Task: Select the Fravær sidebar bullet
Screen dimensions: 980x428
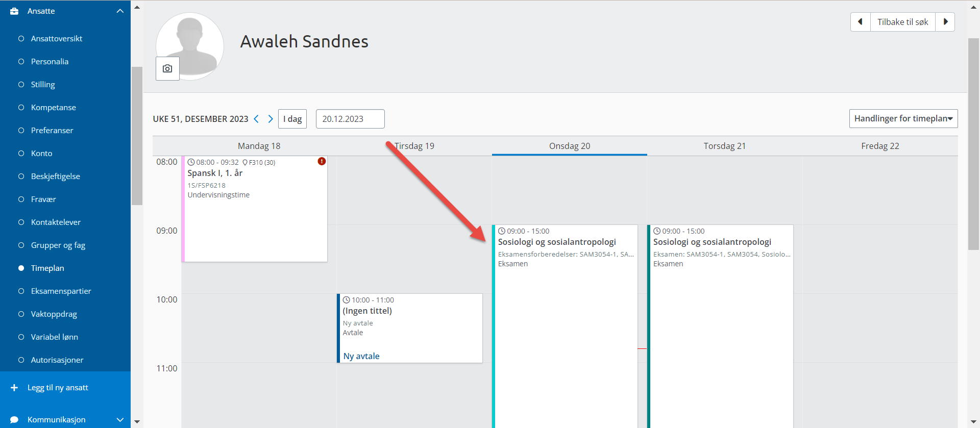Action: tap(21, 199)
